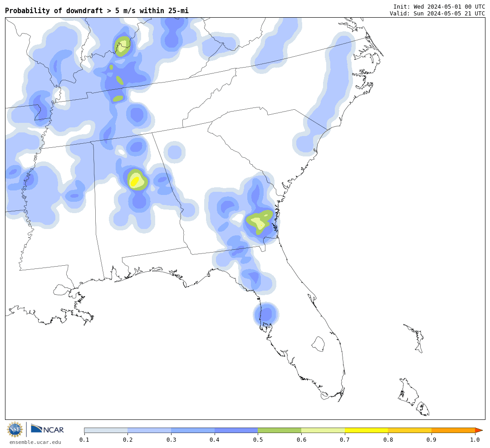
Task: Click the 'Valid: Sun 2024-05-05 21 UTC' text
Action: click(437, 14)
